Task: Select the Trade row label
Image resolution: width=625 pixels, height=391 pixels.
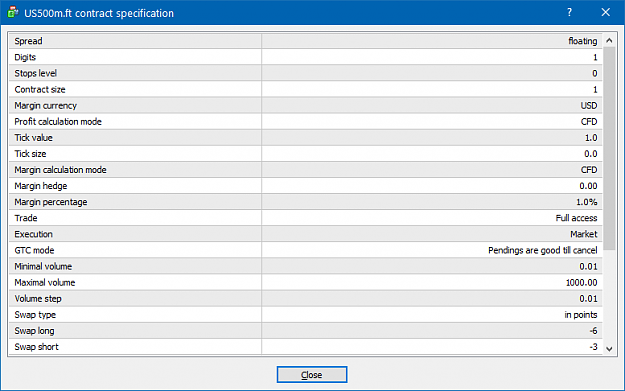Action: pos(26,218)
